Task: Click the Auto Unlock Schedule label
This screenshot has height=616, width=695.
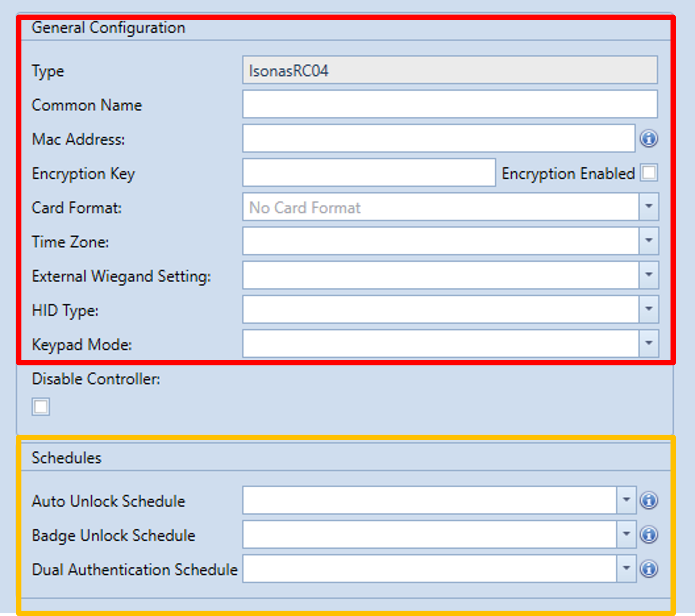Action: (x=108, y=501)
